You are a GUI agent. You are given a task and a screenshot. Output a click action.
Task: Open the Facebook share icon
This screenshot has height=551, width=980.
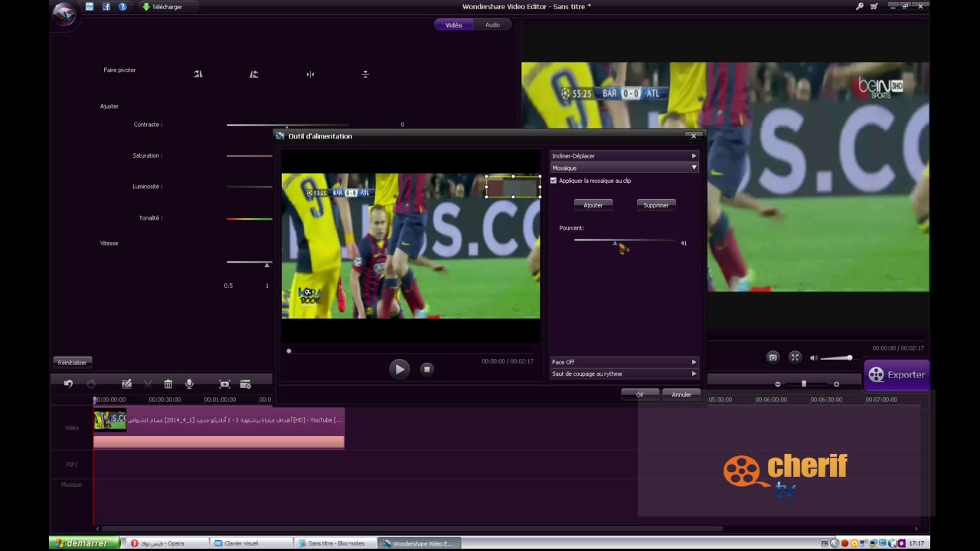coord(106,7)
